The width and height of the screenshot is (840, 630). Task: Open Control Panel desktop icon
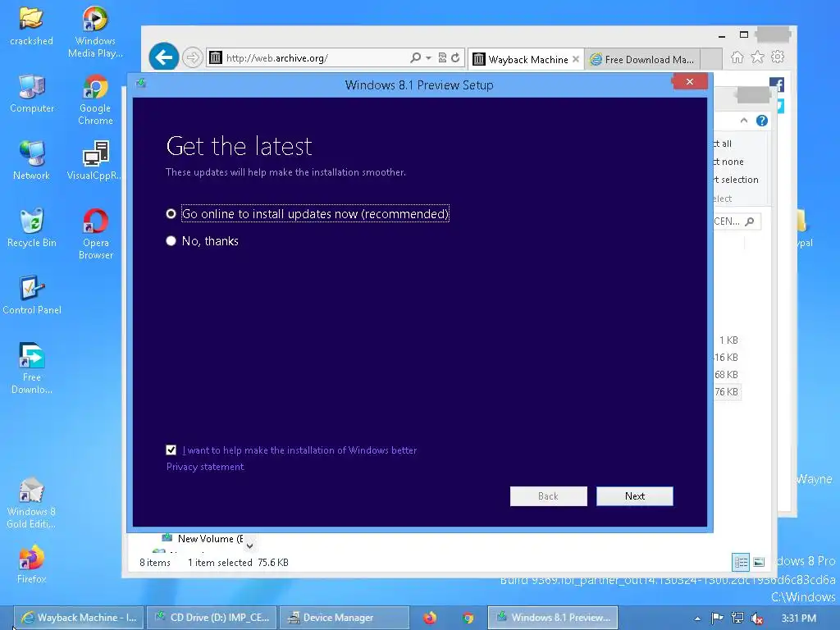32,294
